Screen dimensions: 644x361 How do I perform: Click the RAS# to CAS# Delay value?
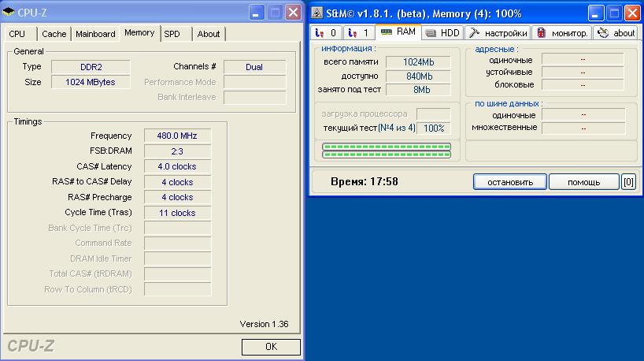tap(177, 182)
